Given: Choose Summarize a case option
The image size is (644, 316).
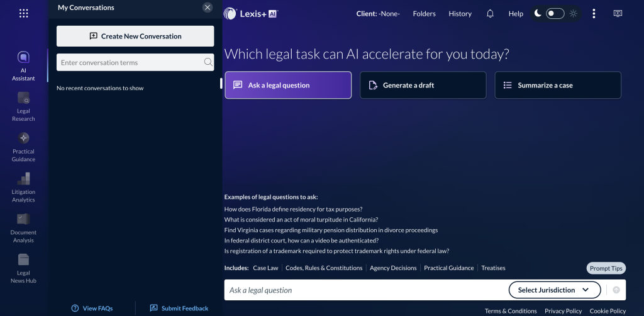Looking at the screenshot, I should pos(557,86).
